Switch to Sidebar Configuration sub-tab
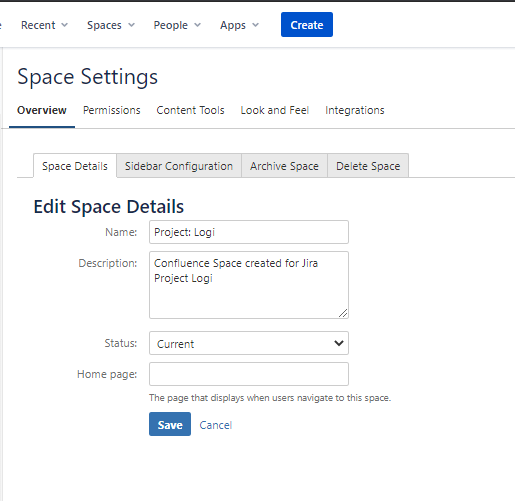Screen dimensions: 515x501 point(179,166)
